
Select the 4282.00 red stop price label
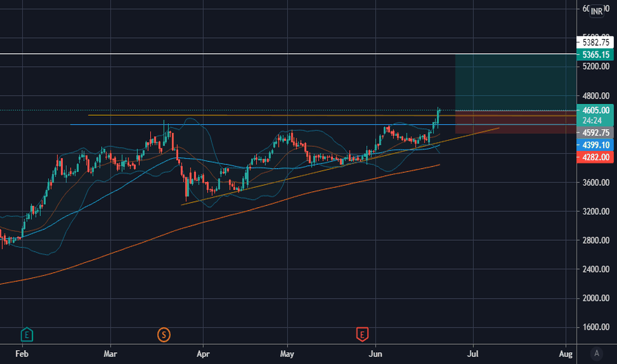(595, 158)
